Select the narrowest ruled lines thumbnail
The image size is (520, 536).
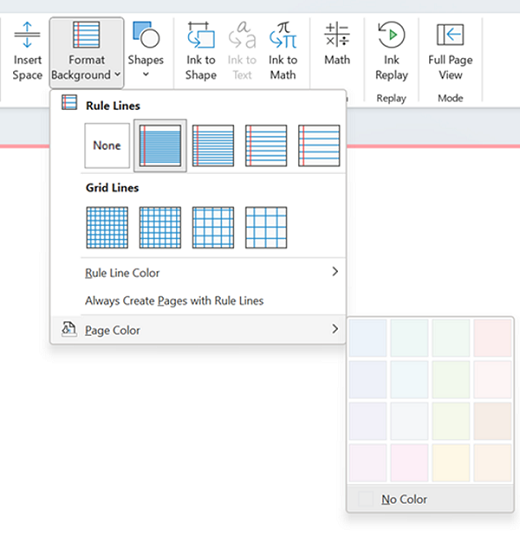[x=160, y=146]
